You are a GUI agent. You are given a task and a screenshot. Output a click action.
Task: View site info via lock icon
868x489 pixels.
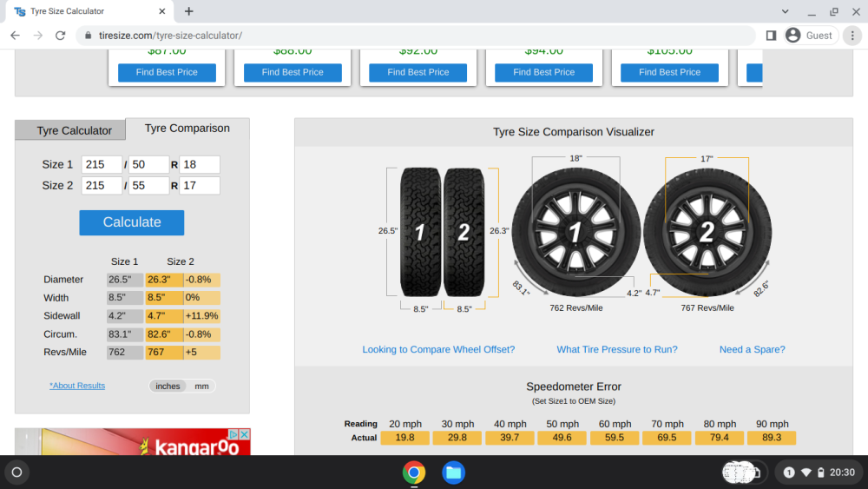88,36
